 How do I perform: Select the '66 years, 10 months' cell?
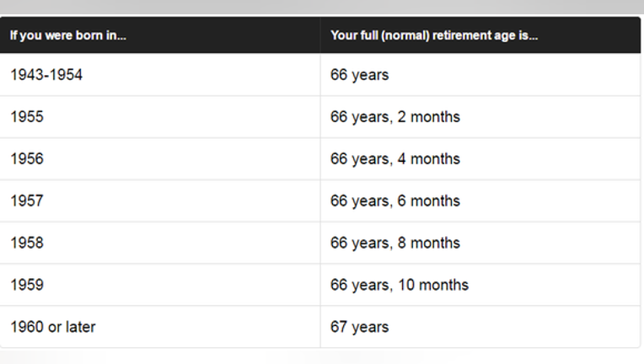[x=480, y=285]
